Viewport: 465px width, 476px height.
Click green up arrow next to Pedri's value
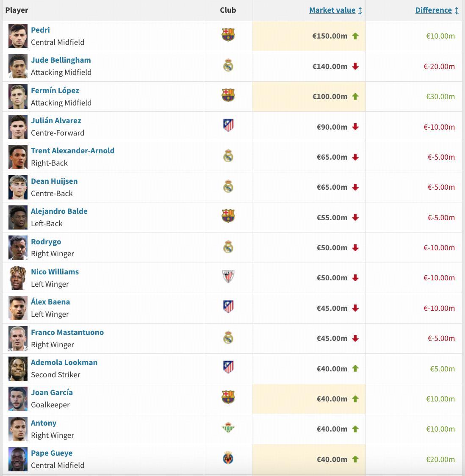pos(355,36)
